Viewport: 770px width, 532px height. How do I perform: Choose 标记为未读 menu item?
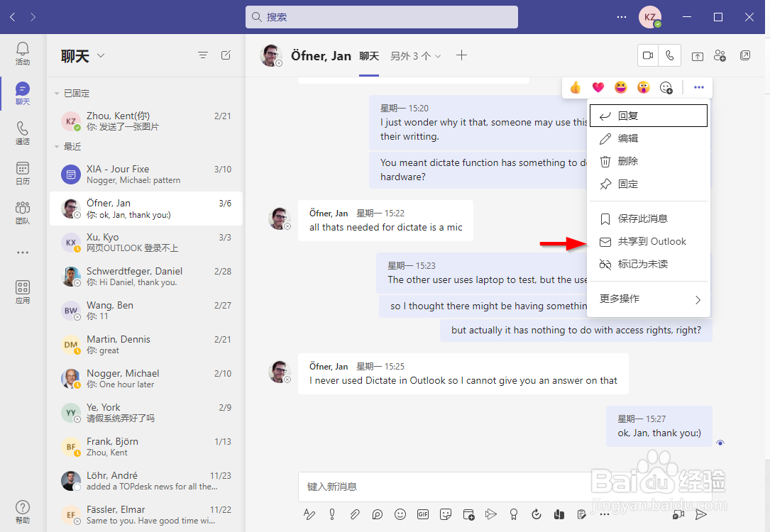pyautogui.click(x=649, y=264)
